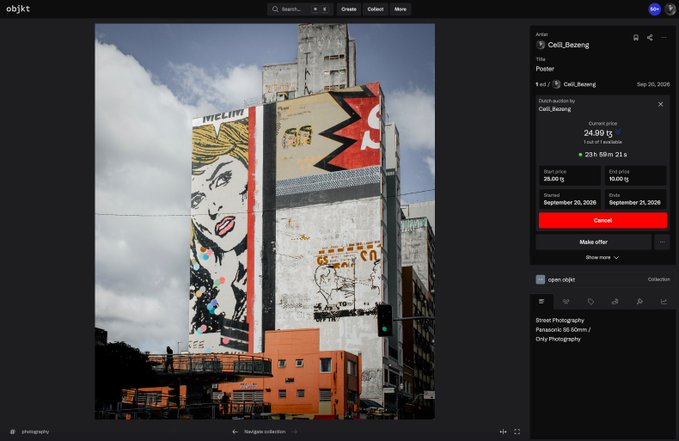Viewport: 679px width, 441px height.
Task: Open seller Celil_Bezeng under Dutch auction by
Action: (x=555, y=109)
